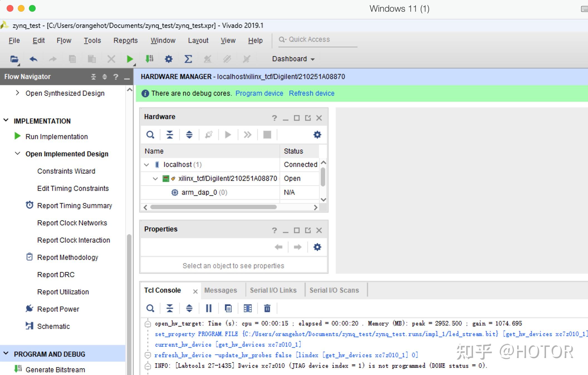Clear Tcl Console with trash icon
Screen dimensions: 588x375
pyautogui.click(x=267, y=308)
